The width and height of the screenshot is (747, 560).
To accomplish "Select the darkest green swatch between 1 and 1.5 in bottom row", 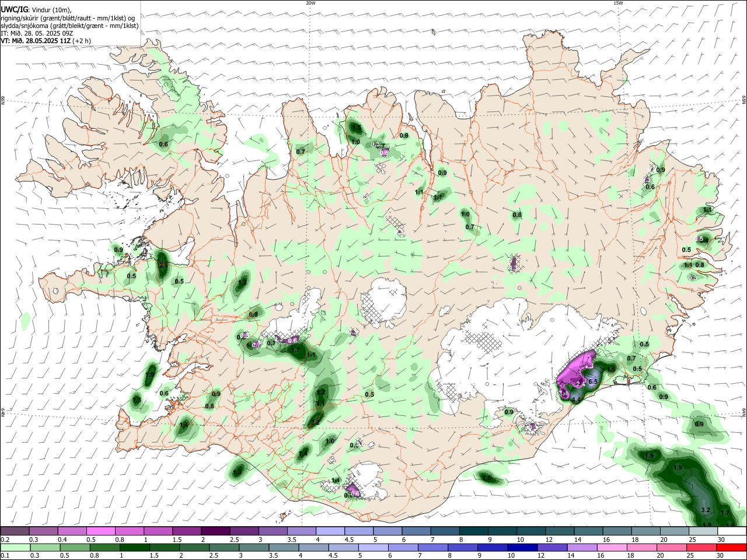I will [x=135, y=548].
